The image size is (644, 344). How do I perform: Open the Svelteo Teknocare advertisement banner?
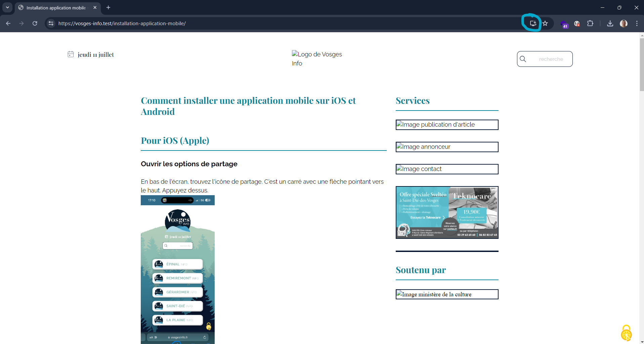click(447, 212)
